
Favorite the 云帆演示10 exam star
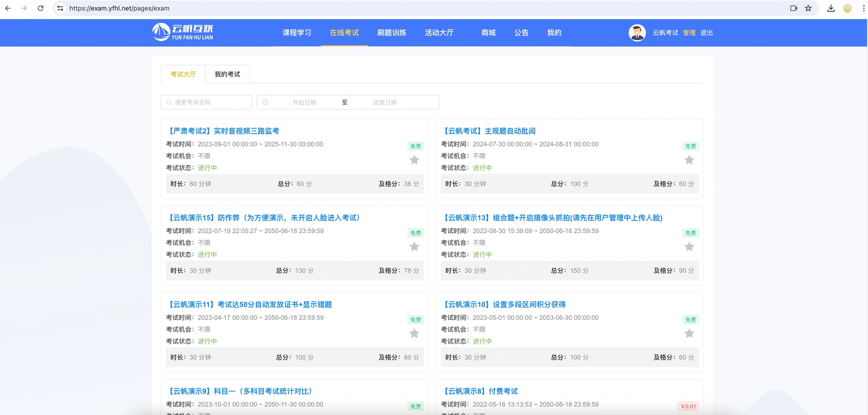[689, 333]
